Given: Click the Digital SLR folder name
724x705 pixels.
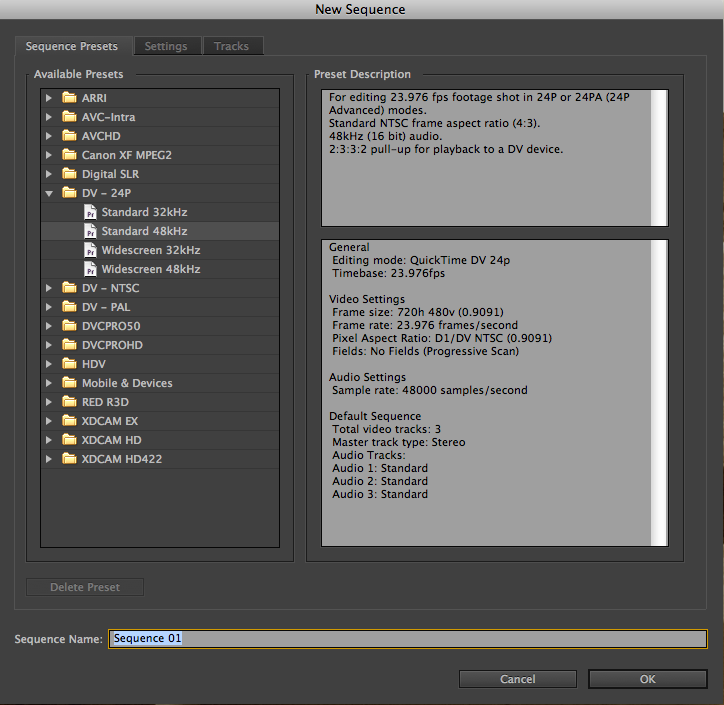Looking at the screenshot, I should [x=110, y=174].
